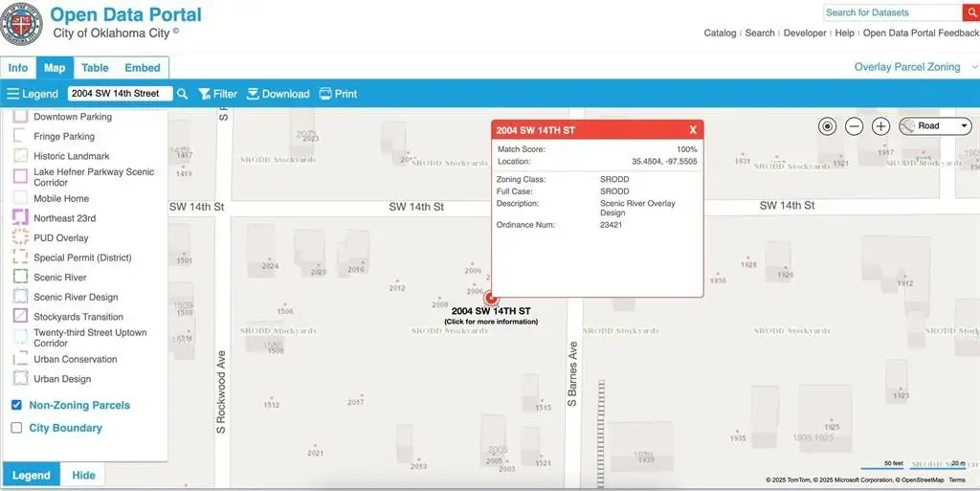980x491 pixels.
Task: Click the search magnifier icon beside address box
Action: tap(183, 94)
